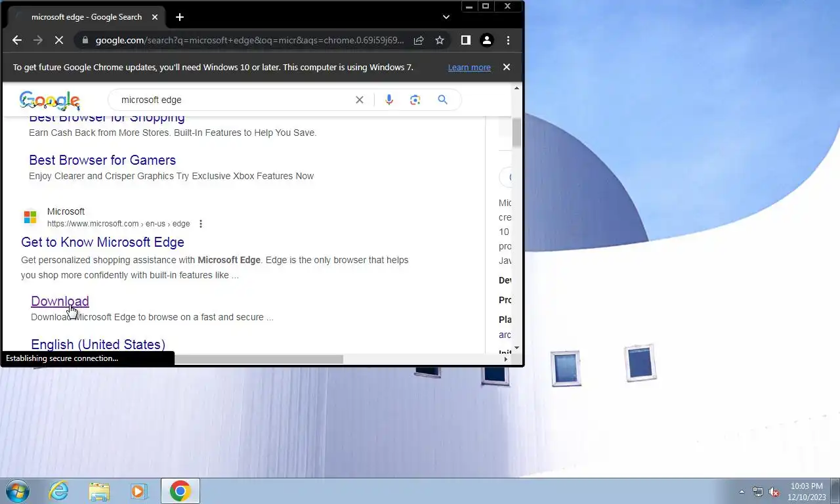Click the forward navigation arrow

[x=37, y=40]
